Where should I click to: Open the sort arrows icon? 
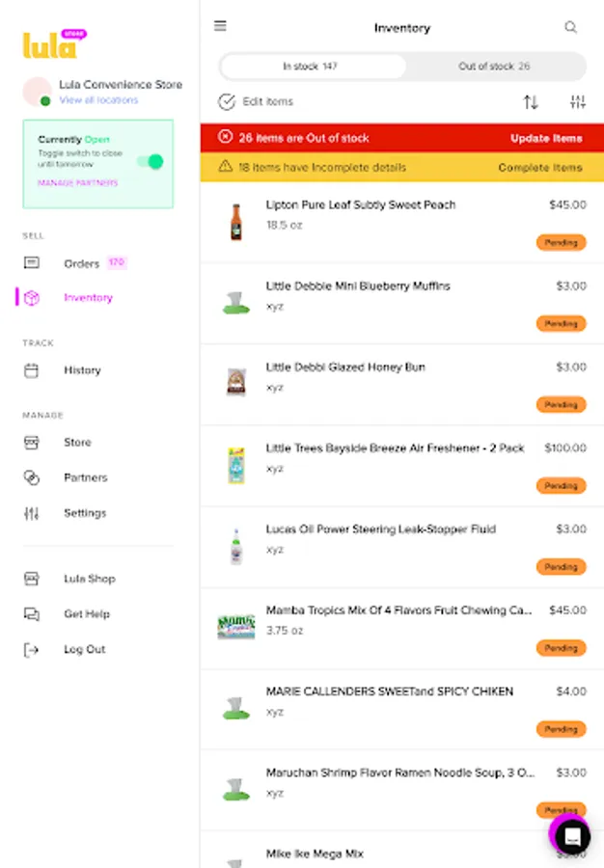click(531, 101)
